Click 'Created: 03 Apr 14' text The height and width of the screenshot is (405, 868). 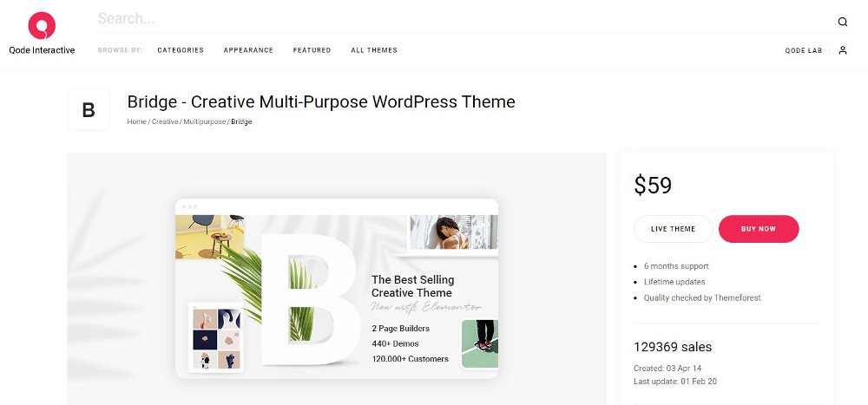(667, 368)
